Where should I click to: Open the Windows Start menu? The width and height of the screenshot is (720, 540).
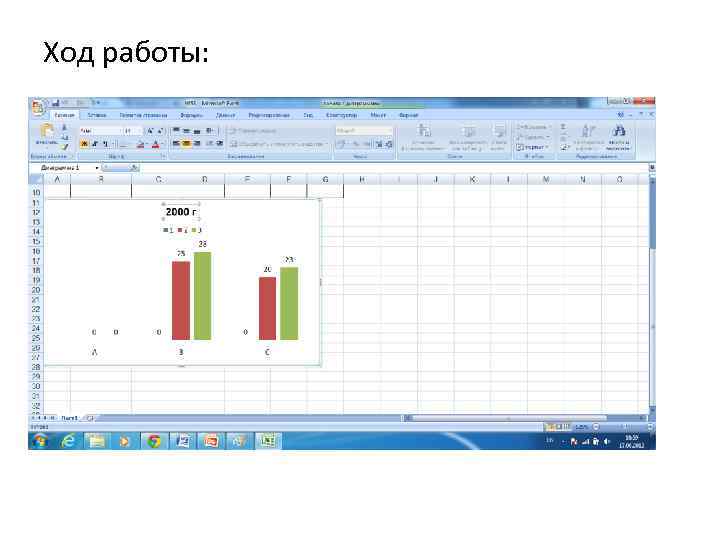point(41,441)
